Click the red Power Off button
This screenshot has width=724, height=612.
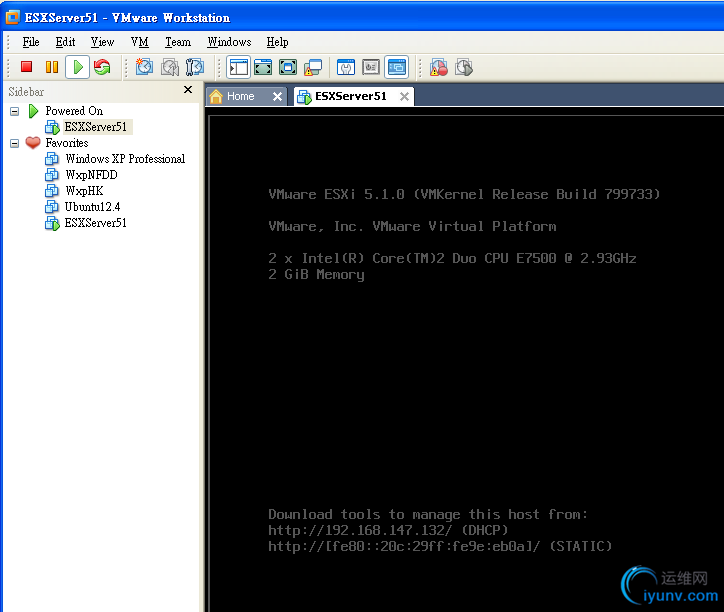click(26, 67)
